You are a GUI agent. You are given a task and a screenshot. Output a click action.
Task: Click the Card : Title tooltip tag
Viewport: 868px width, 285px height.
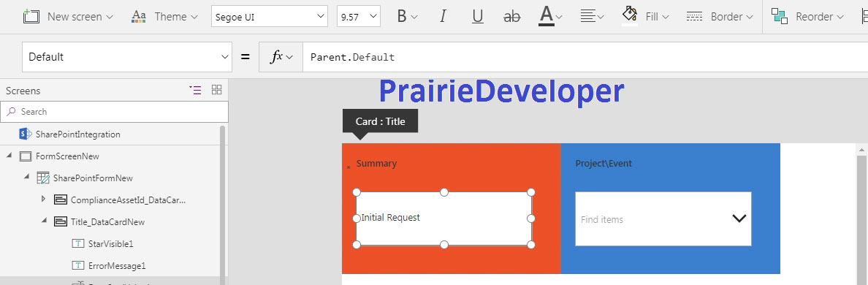381,121
